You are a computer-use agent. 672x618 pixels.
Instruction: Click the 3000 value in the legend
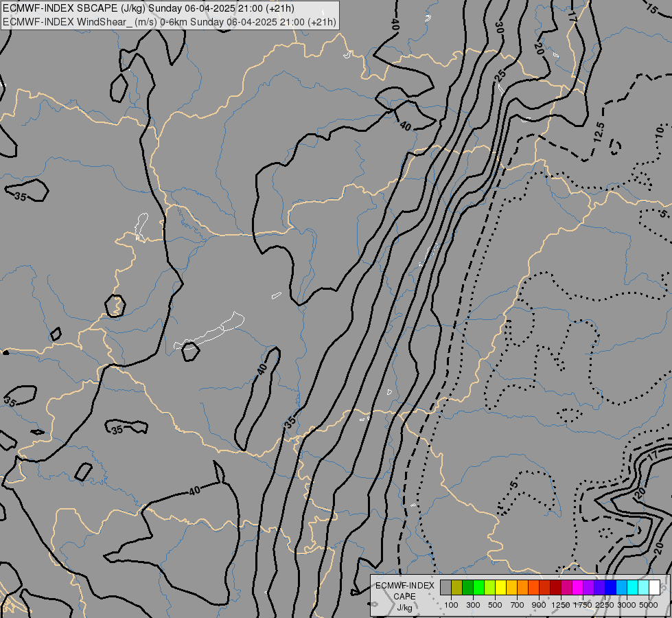pos(627,605)
